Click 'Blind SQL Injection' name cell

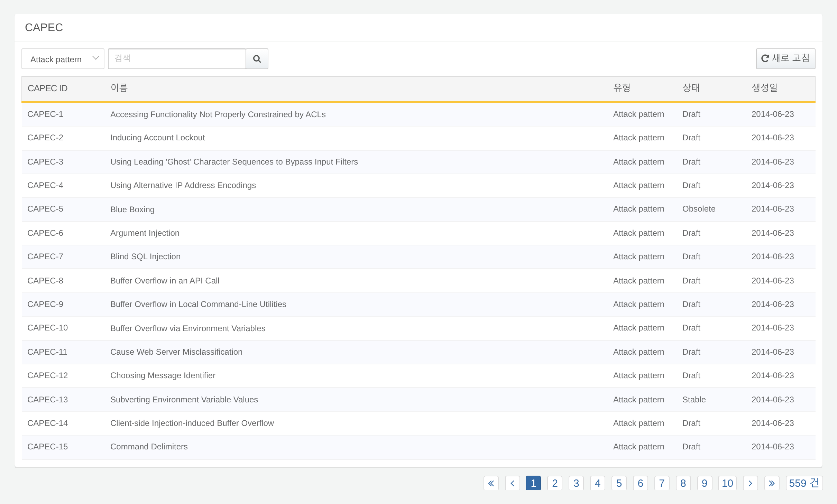pyautogui.click(x=145, y=256)
